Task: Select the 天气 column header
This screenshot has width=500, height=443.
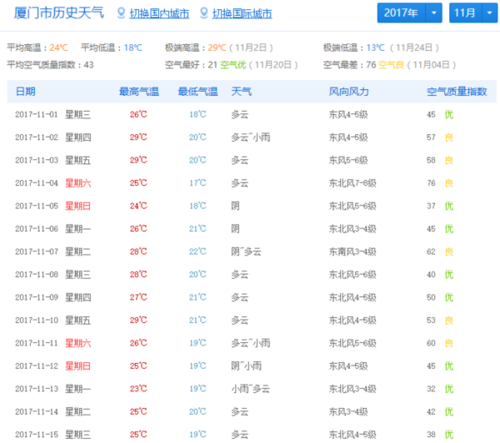Action: tap(241, 91)
